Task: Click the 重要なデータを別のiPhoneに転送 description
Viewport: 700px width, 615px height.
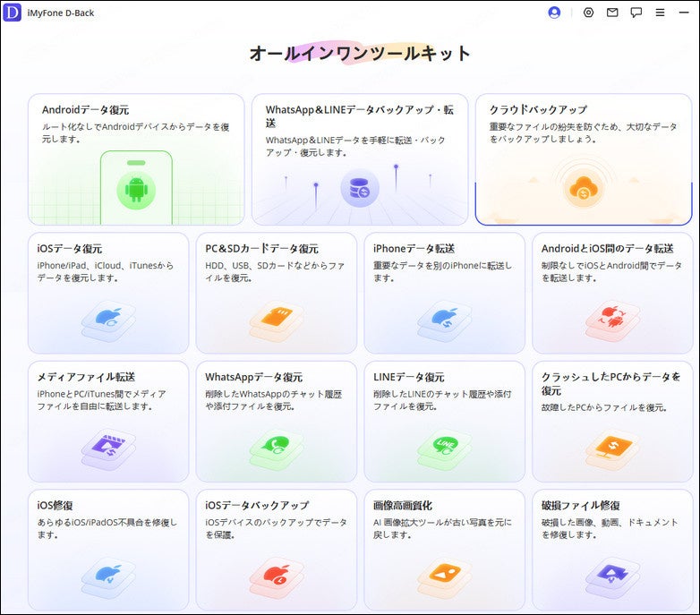Action: [x=442, y=272]
